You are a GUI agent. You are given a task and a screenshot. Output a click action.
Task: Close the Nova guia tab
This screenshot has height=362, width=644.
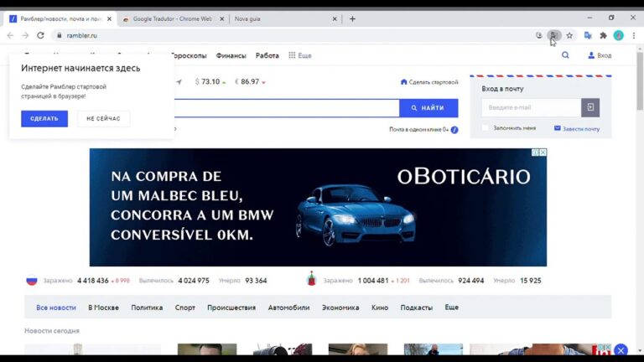[335, 19]
